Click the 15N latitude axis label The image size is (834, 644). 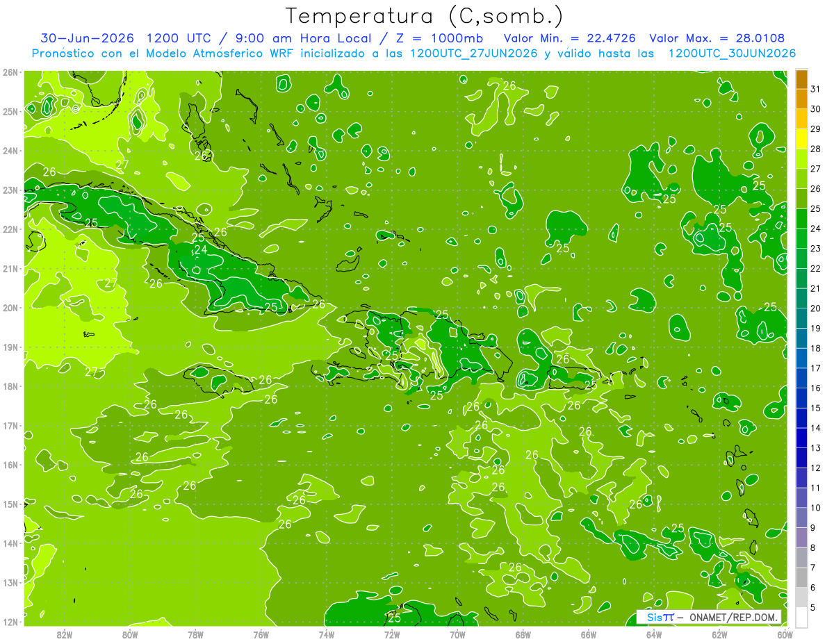point(10,504)
